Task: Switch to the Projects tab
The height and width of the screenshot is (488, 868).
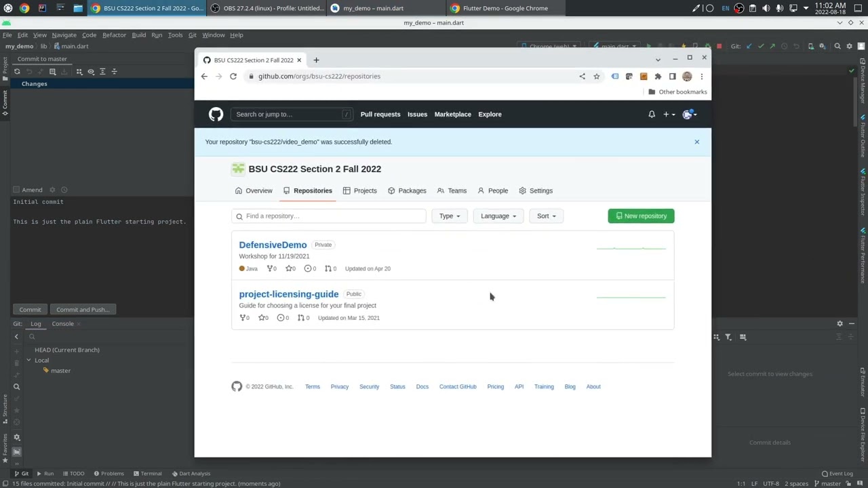Action: [x=359, y=191]
